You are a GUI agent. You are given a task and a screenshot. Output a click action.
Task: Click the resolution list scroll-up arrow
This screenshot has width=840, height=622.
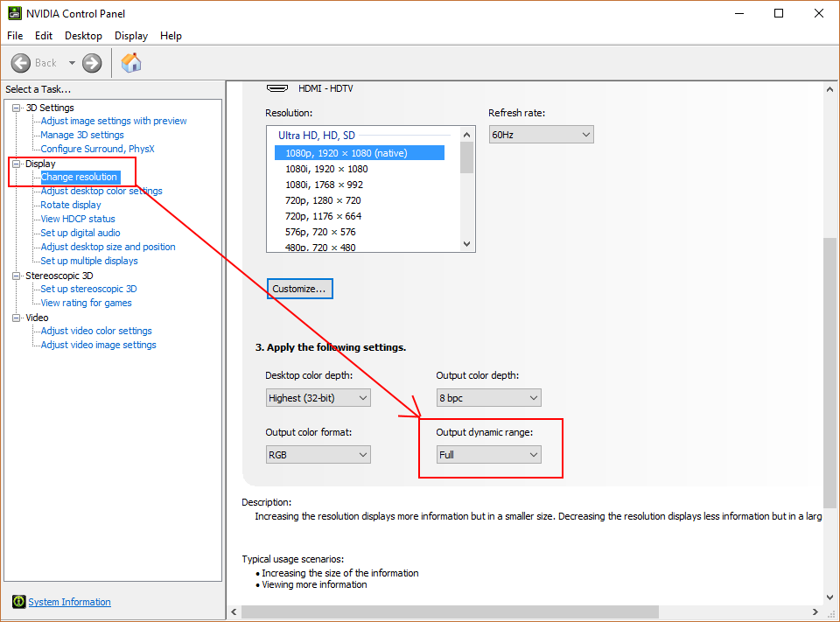[x=466, y=135]
